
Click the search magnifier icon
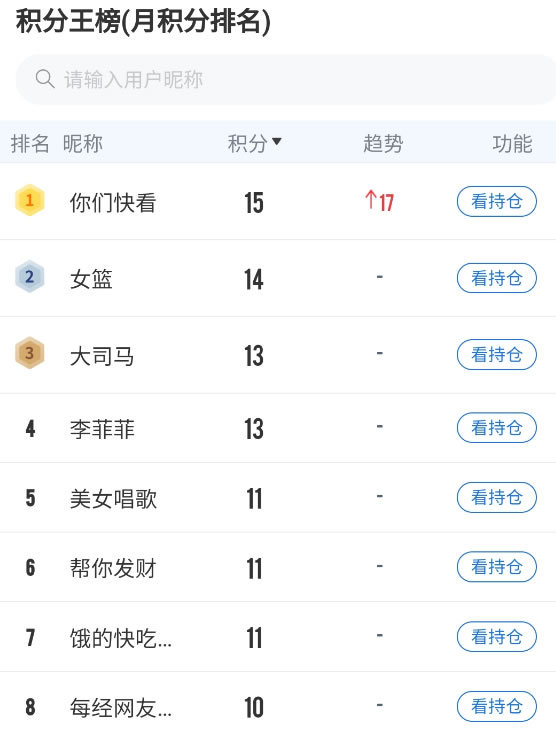pyautogui.click(x=45, y=79)
